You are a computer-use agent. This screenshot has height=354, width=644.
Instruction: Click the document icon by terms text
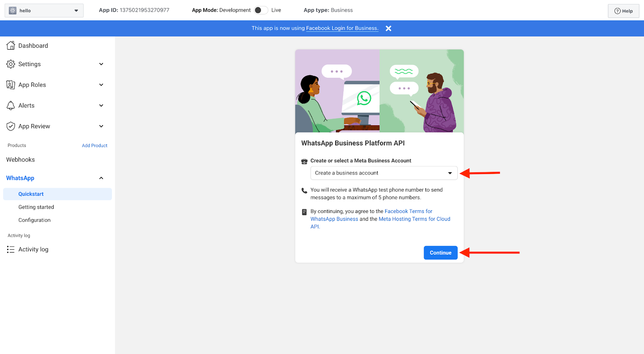[304, 212]
